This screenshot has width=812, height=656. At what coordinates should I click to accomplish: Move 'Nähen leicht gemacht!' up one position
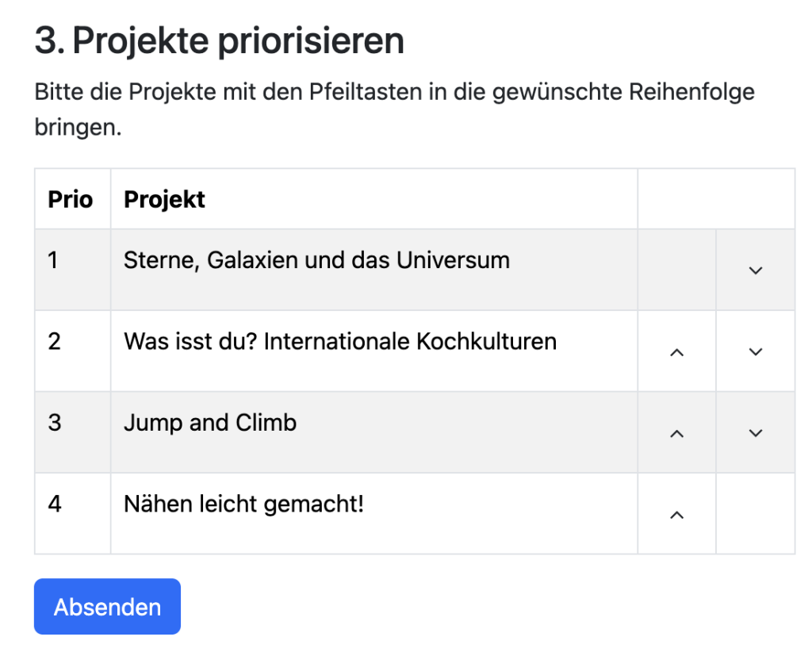tap(676, 515)
